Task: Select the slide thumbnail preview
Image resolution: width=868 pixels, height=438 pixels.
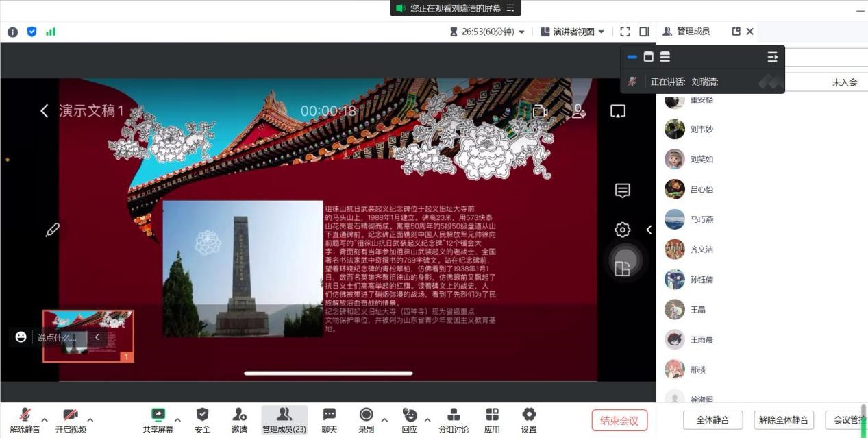Action: coord(88,336)
